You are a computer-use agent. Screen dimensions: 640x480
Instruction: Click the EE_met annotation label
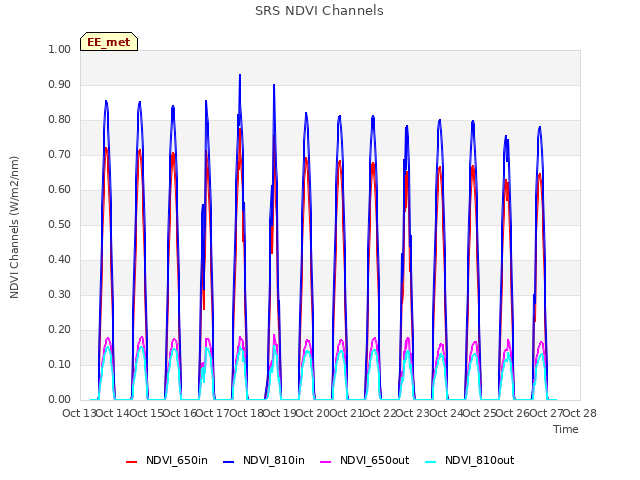pyautogui.click(x=109, y=42)
